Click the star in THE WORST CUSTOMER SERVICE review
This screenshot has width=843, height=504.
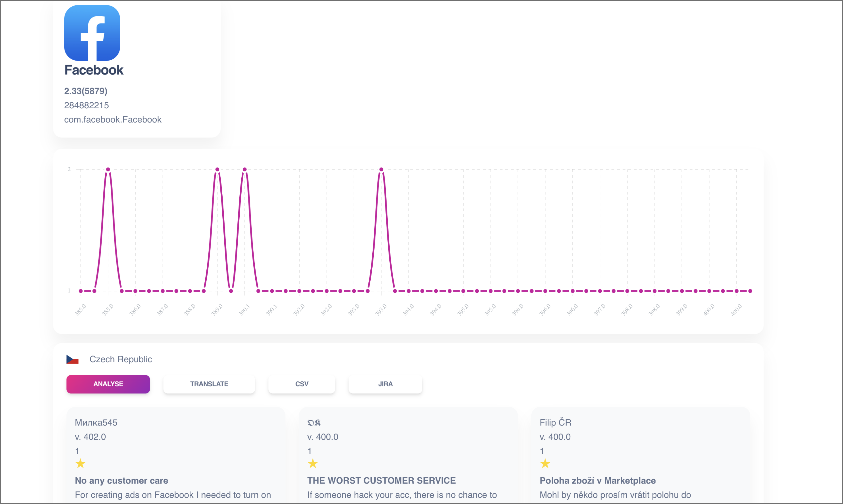[x=313, y=464]
